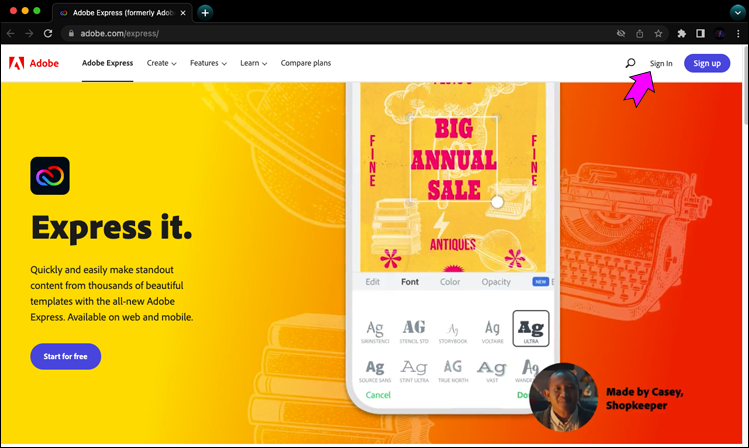Click Cancel in the phone mockup
Image resolution: width=749 pixels, height=448 pixels.
(x=378, y=395)
